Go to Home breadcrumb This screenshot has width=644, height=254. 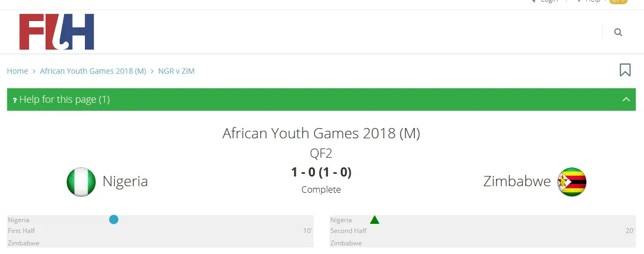click(17, 71)
